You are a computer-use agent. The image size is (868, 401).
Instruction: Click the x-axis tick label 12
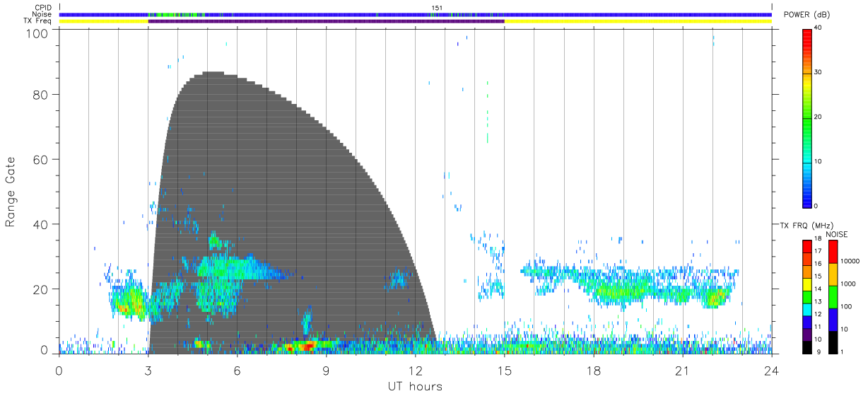pyautogui.click(x=415, y=371)
